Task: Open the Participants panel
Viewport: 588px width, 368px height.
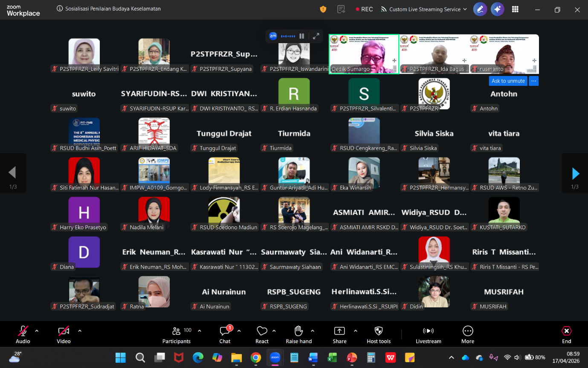Action: [x=177, y=335]
